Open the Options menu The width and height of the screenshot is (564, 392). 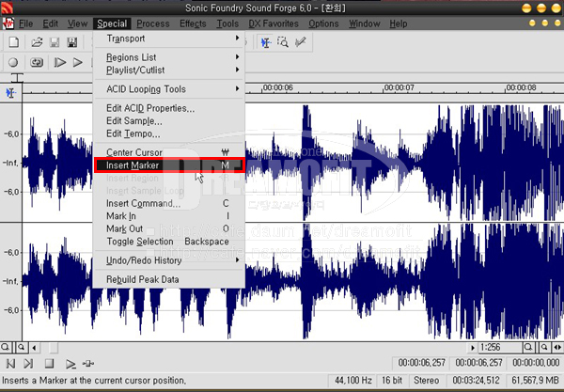tap(323, 24)
